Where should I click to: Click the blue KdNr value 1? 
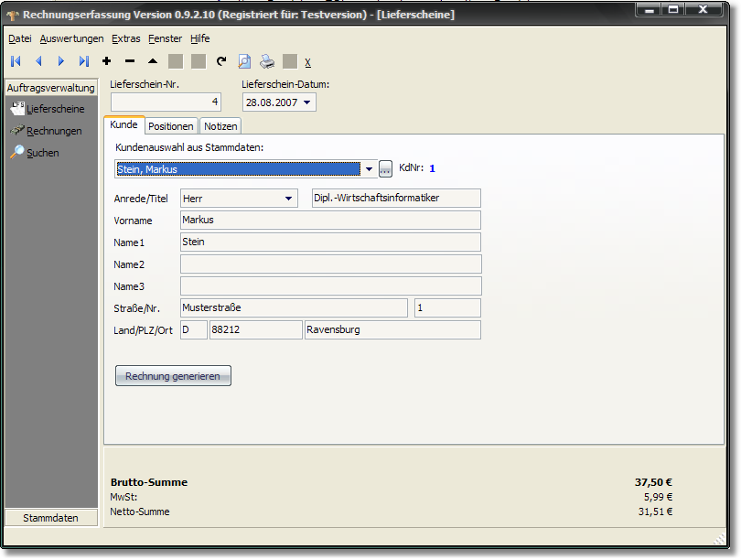click(x=432, y=168)
